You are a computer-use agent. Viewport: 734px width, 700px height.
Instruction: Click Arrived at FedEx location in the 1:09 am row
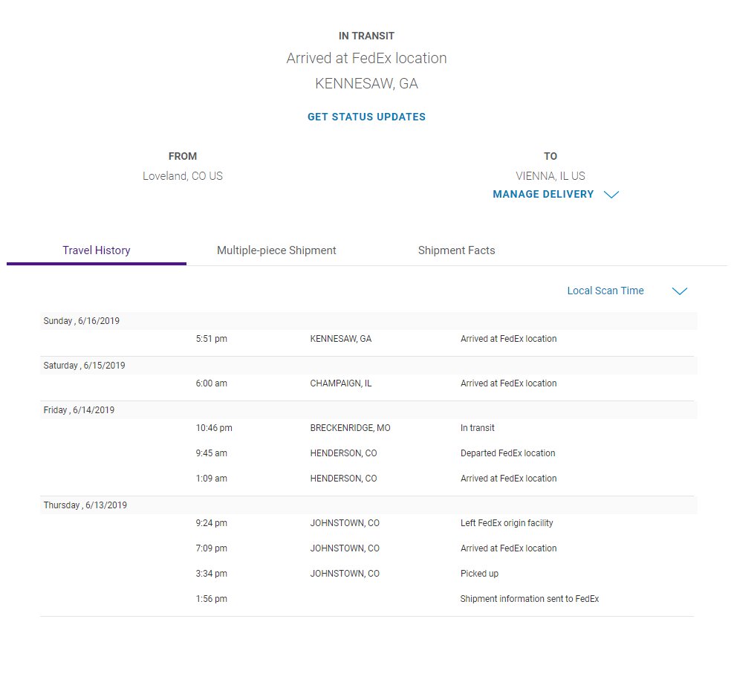[508, 478]
